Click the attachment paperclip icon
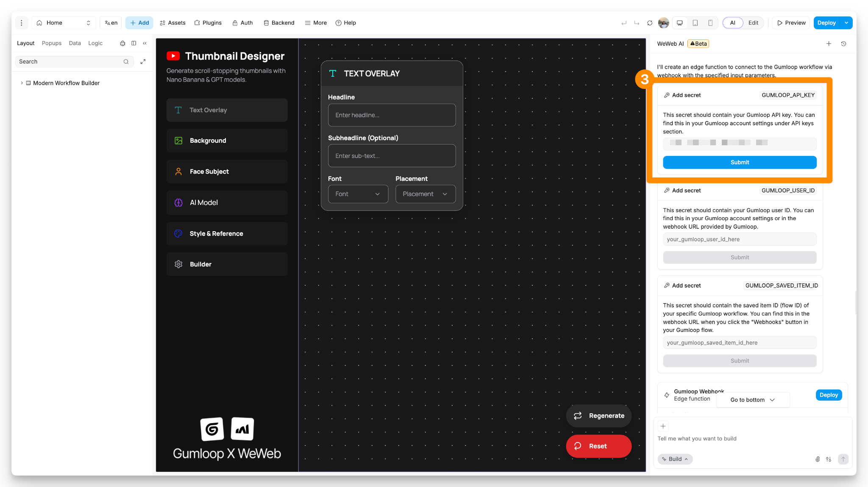This screenshot has width=868, height=487. point(817,459)
